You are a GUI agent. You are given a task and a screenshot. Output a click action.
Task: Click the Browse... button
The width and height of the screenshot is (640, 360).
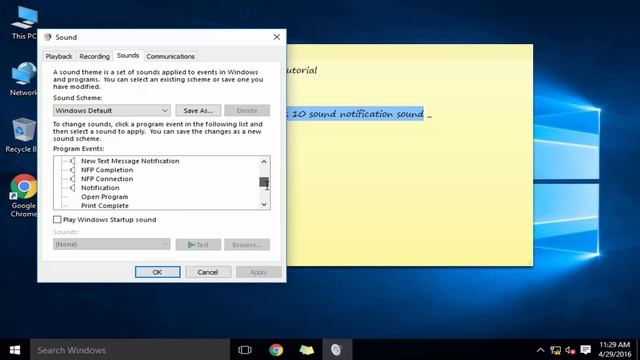click(x=247, y=244)
